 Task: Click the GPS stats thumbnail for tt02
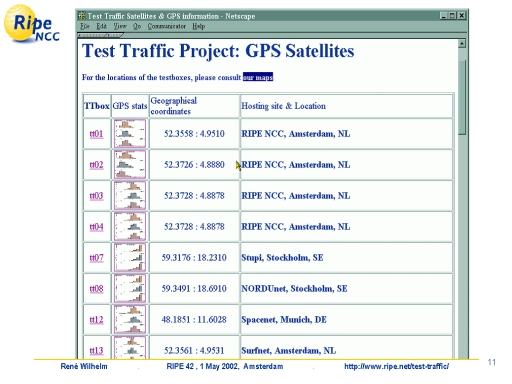tap(130, 165)
